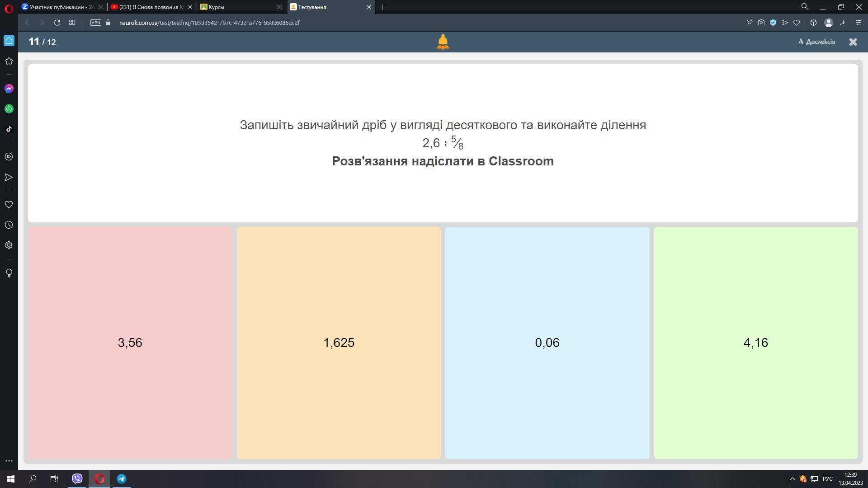Image resolution: width=868 pixels, height=488 pixels.
Task: Open Messenger in the Opera sidebar
Action: pos(9,89)
